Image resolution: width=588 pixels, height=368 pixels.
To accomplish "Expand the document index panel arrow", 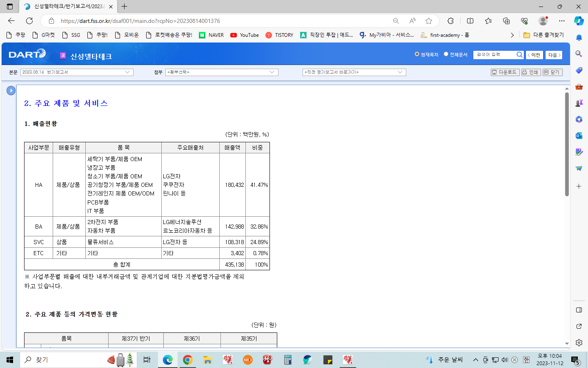I will (x=11, y=90).
